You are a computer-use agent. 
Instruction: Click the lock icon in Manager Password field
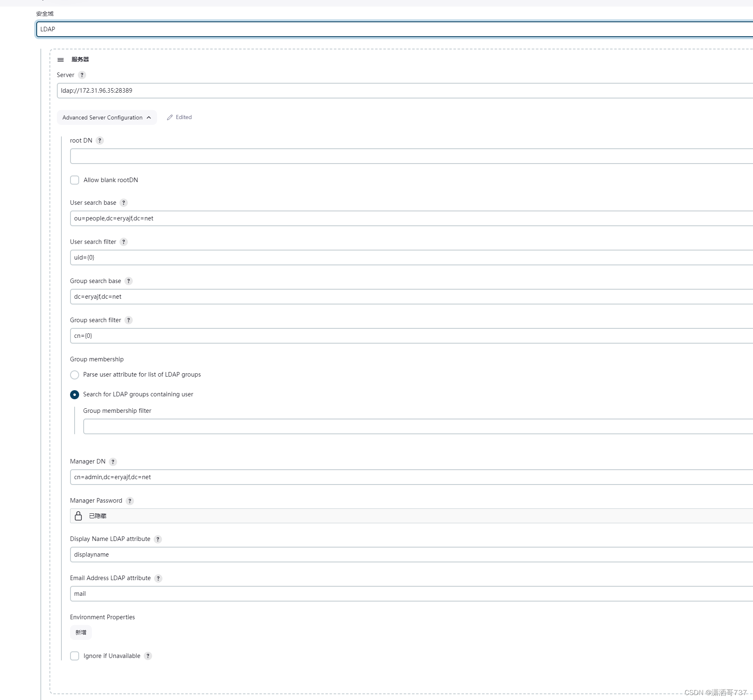tap(78, 516)
